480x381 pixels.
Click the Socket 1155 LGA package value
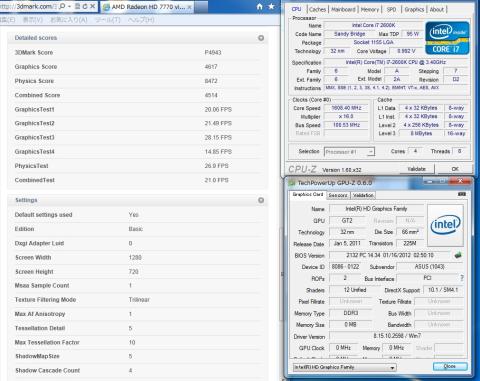[373, 42]
